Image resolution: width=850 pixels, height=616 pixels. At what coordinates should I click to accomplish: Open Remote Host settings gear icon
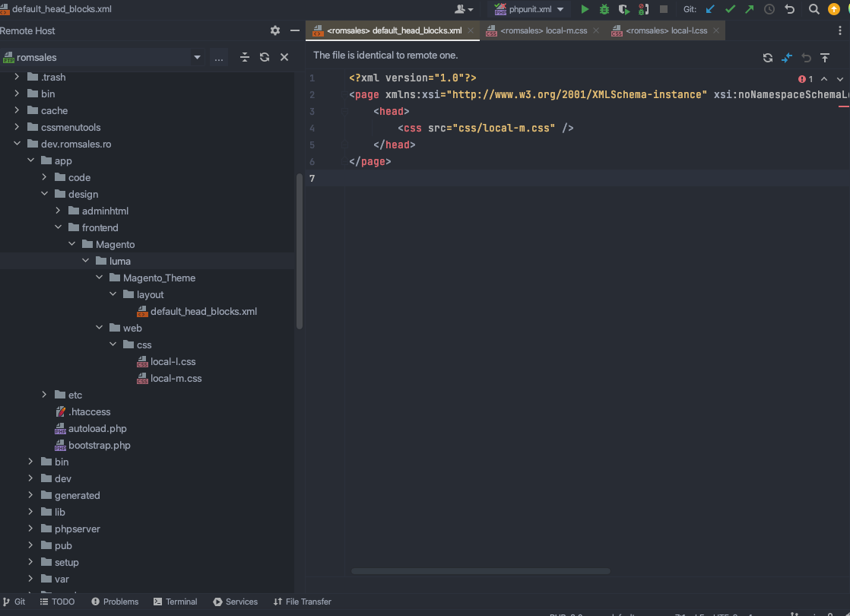tap(274, 30)
